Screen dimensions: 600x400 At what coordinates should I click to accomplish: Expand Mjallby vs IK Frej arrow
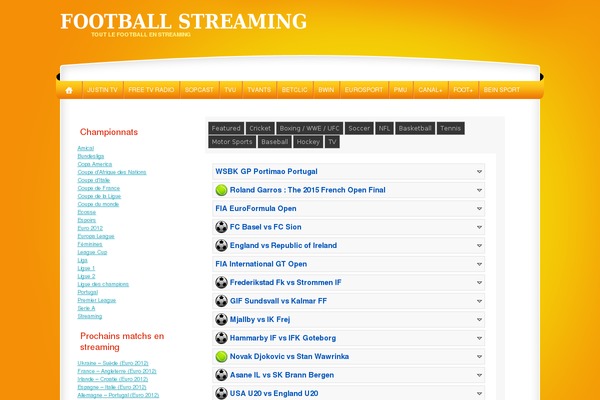(479, 320)
